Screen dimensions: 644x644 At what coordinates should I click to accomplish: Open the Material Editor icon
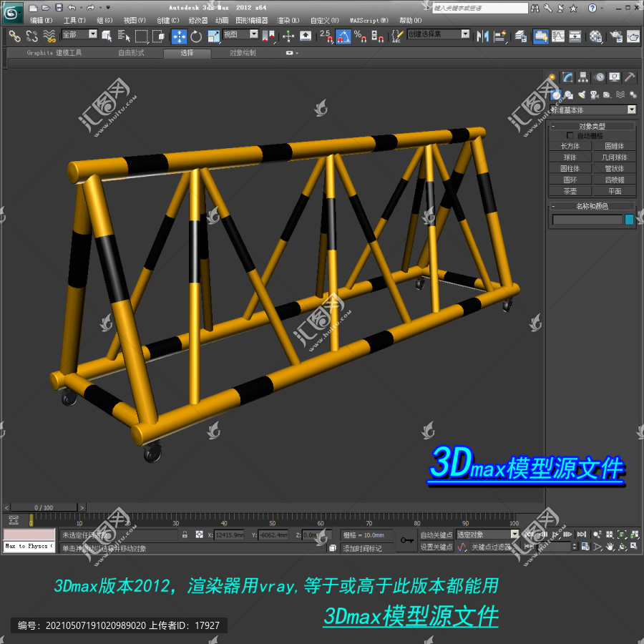click(595, 36)
